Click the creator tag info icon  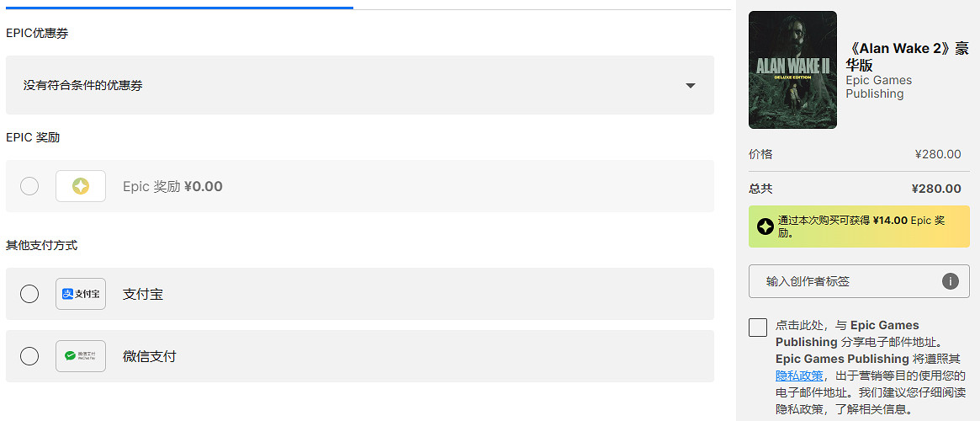tap(951, 281)
